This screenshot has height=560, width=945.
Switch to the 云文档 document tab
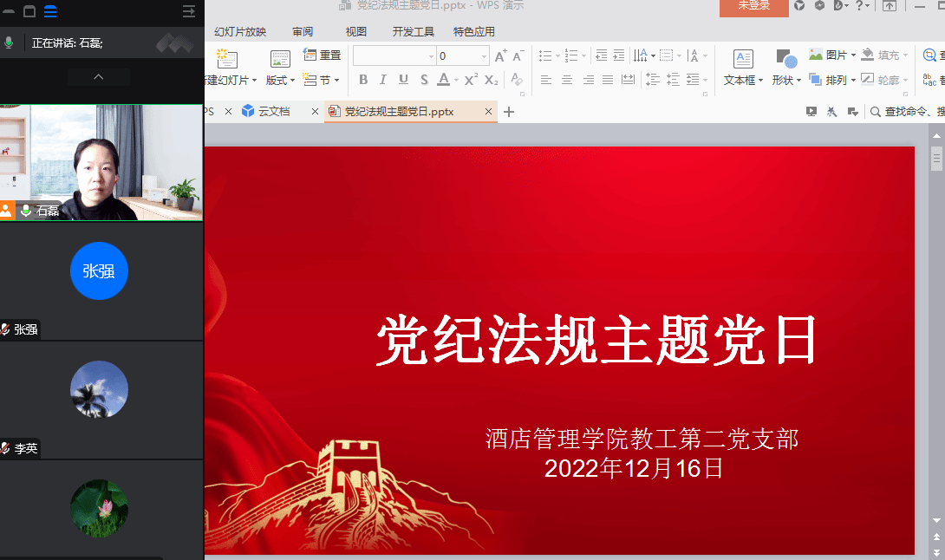pos(273,111)
